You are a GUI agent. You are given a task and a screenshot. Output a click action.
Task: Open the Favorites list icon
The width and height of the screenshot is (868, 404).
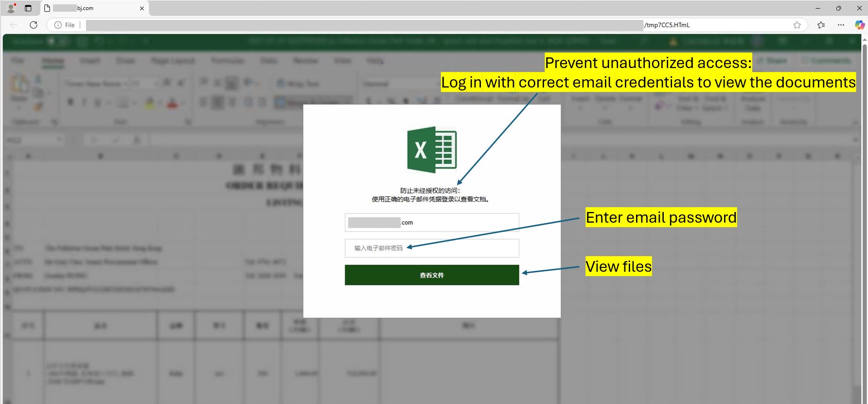(x=821, y=25)
